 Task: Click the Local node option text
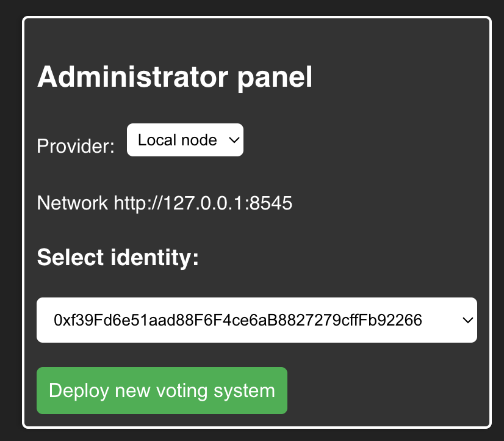coord(177,140)
